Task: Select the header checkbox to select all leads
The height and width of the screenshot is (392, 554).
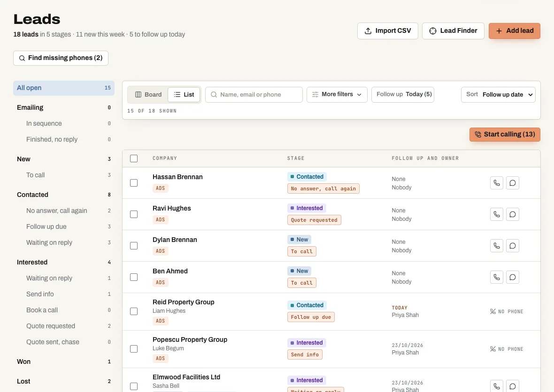Action: (x=133, y=158)
